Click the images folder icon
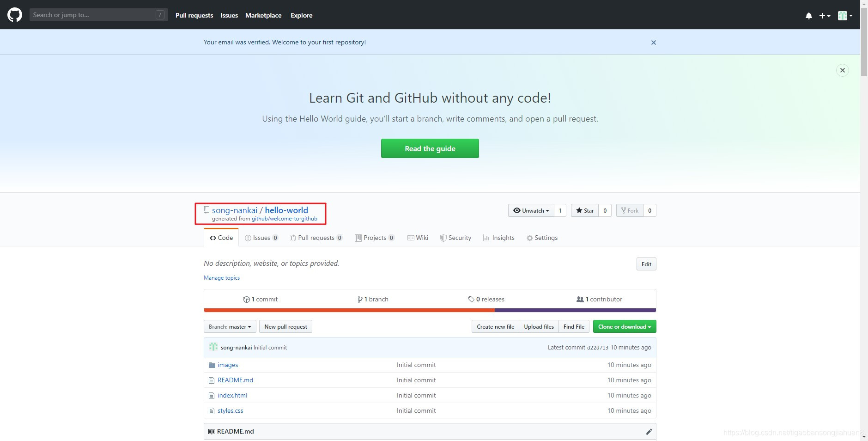The height and width of the screenshot is (441, 868). click(x=212, y=365)
